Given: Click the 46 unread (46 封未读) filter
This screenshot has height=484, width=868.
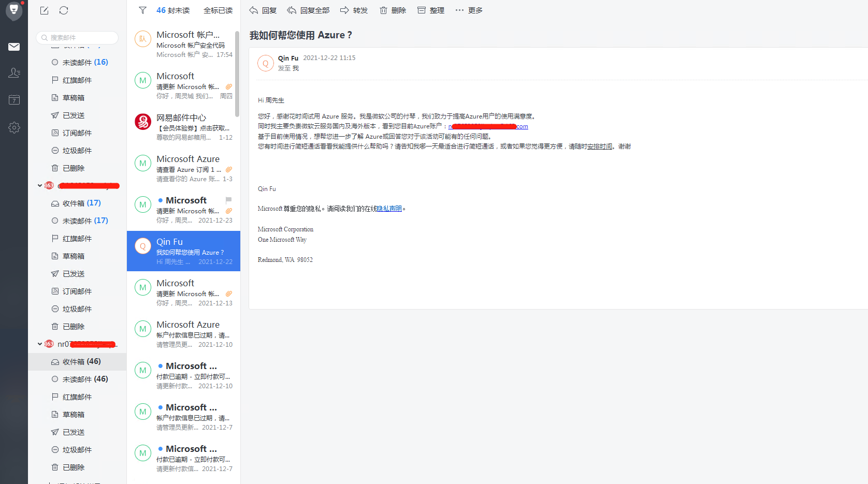Looking at the screenshot, I should pos(173,10).
